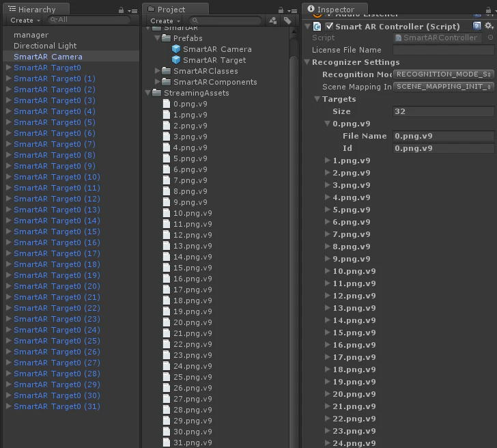Click the Project panel scroll up arrow
497x448 pixels.
(294, 31)
